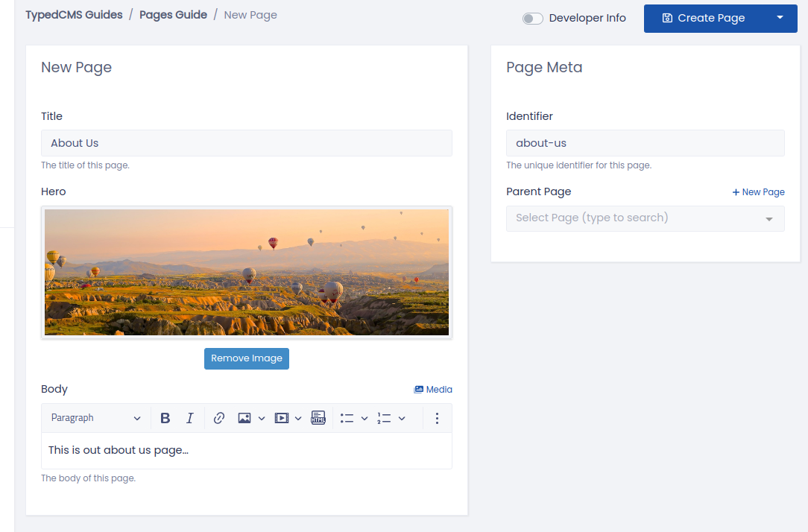This screenshot has height=532, width=808.
Task: Expand media insert options arrow
Action: [x=298, y=418]
